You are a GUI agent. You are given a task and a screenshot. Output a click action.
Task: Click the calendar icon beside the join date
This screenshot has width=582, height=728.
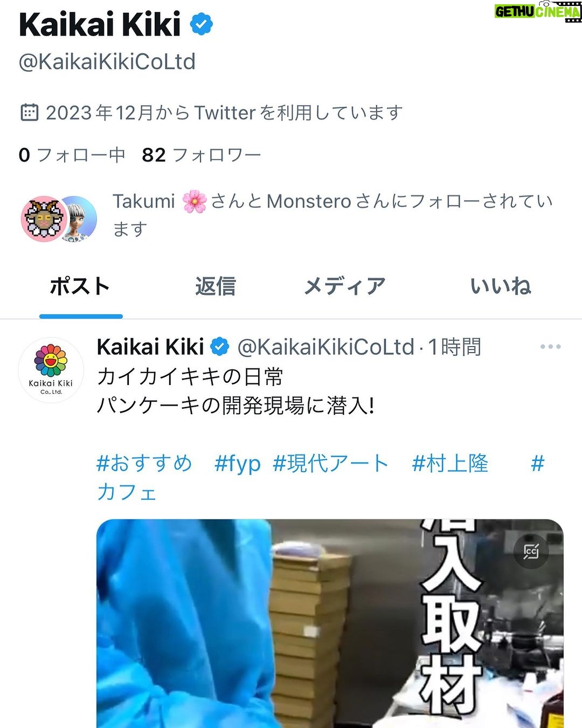pyautogui.click(x=29, y=112)
